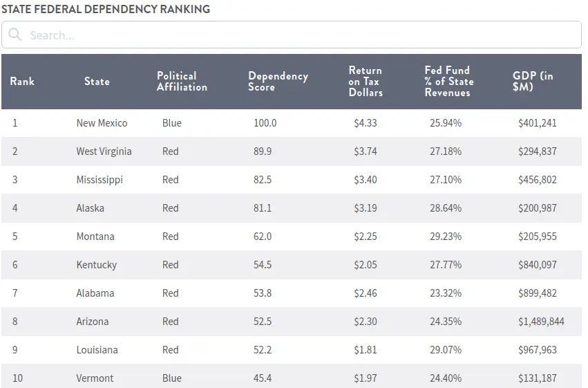Click Arizona's GDP value $1,489,844
This screenshot has width=588, height=388.
541,322
